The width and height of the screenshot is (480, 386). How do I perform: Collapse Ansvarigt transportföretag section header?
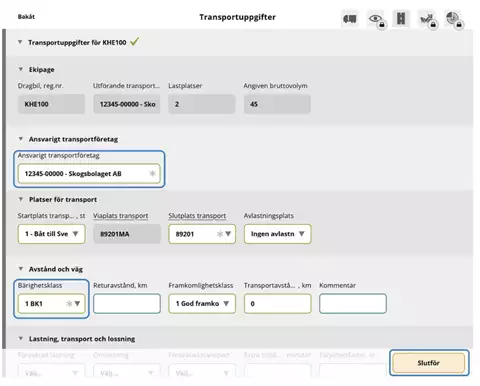coord(21,139)
